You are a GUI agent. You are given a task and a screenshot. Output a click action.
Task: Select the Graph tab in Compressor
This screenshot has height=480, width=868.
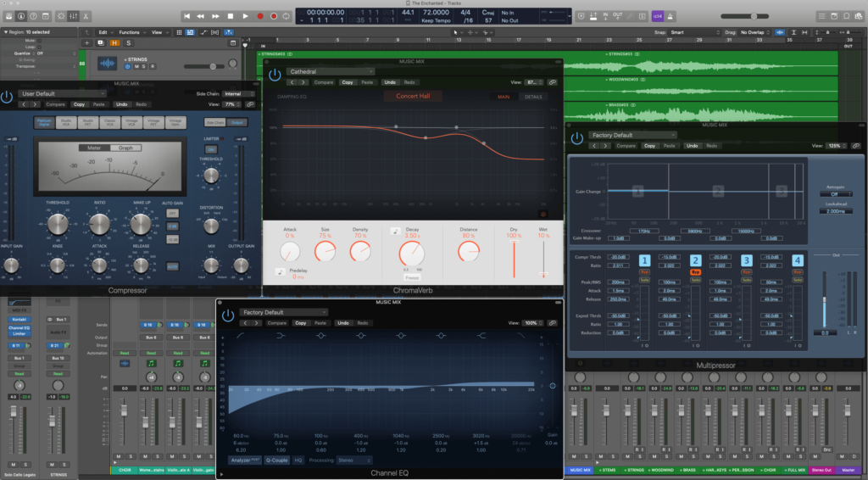[x=125, y=148]
